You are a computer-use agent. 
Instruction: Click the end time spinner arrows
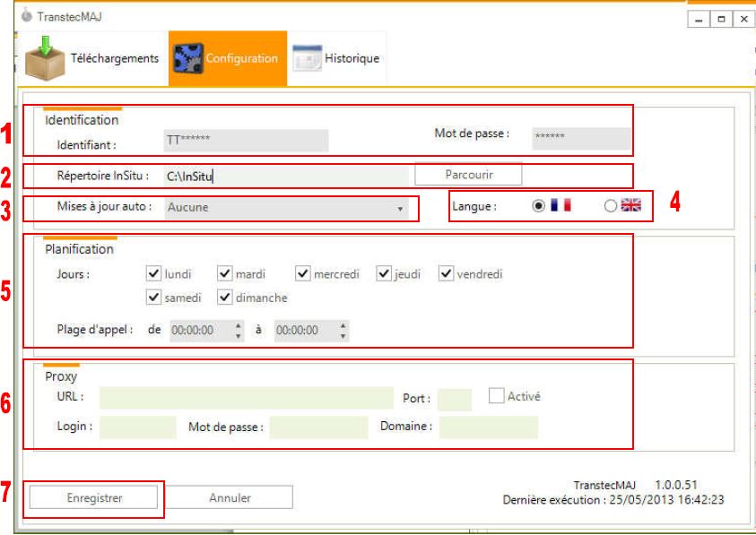(x=343, y=331)
